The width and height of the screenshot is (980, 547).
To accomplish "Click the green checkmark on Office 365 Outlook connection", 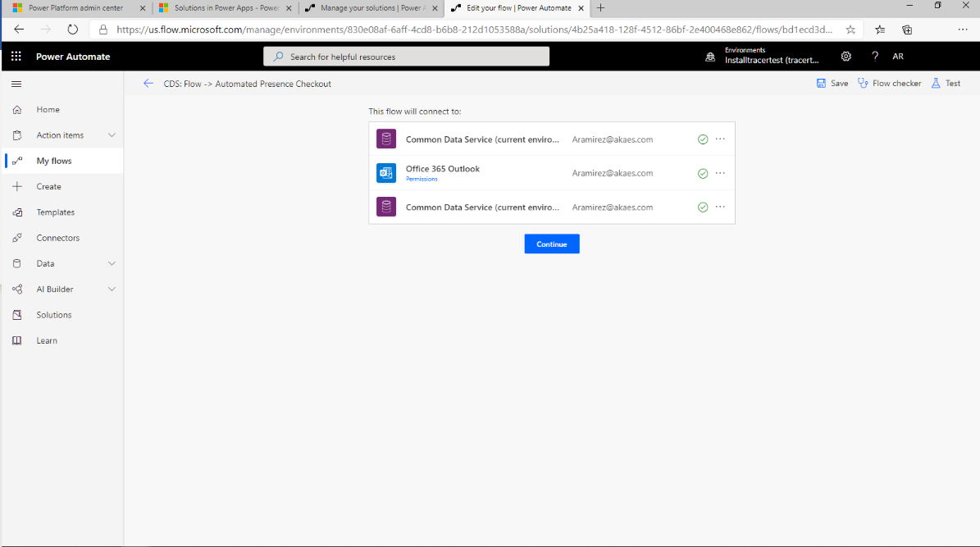I will coord(703,172).
